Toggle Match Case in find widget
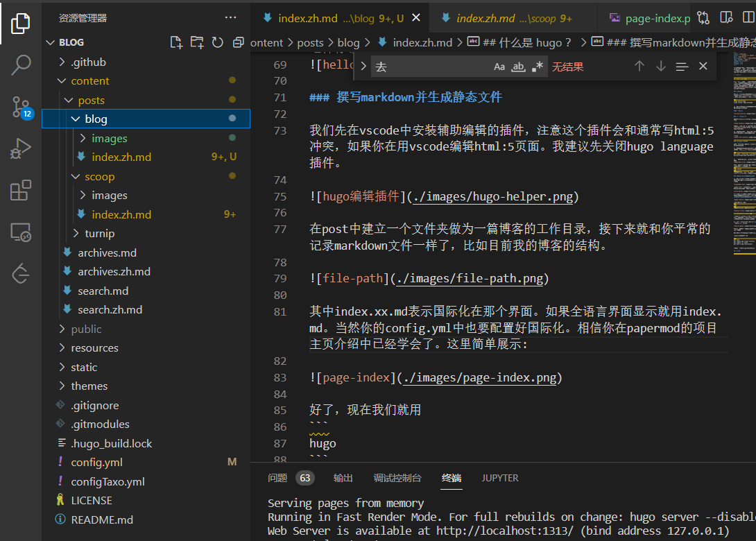Screen dimensions: 756x541 [x=499, y=67]
